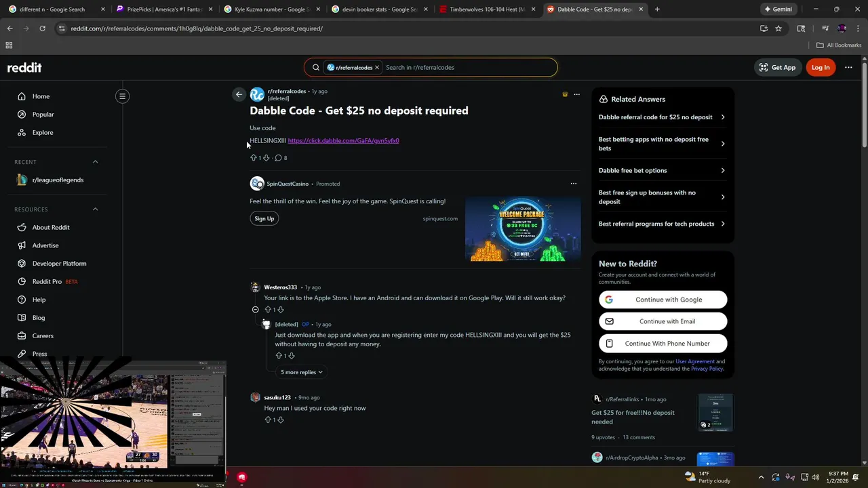Open the User Agreement link
This screenshot has width=868, height=488.
point(695,362)
